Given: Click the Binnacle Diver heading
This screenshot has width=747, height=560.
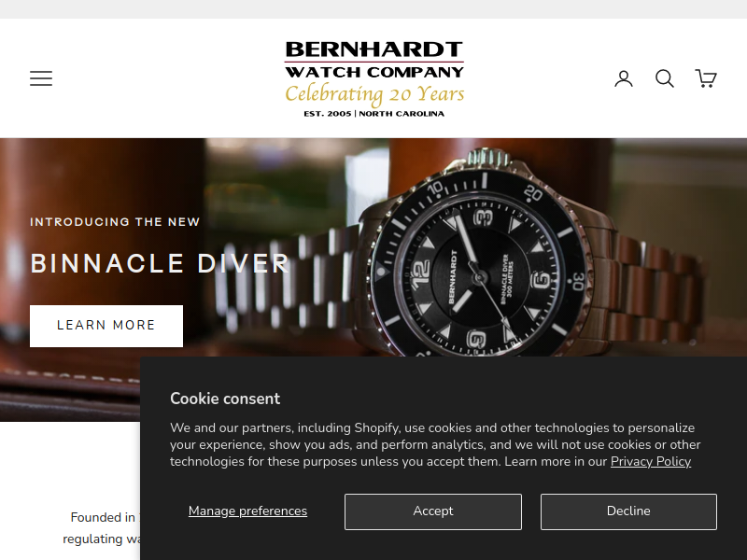Looking at the screenshot, I should tap(160, 263).
